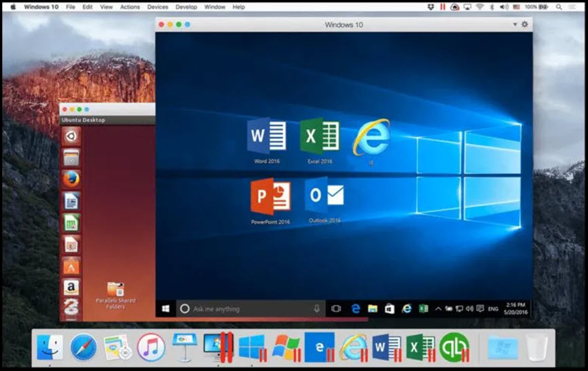This screenshot has height=371, width=588.
Task: Open Word 2016 on the Windows desktop
Action: coord(267,141)
